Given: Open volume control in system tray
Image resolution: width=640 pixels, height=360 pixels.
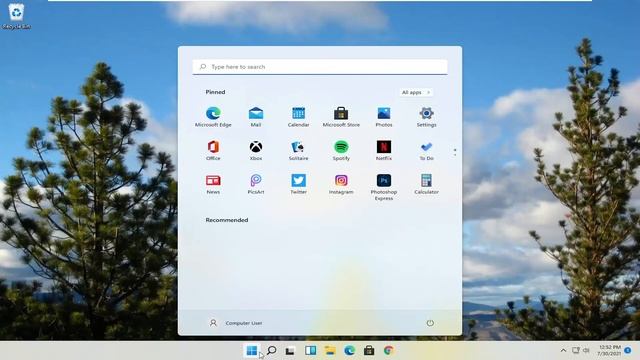Looking at the screenshot, I should click(x=586, y=350).
